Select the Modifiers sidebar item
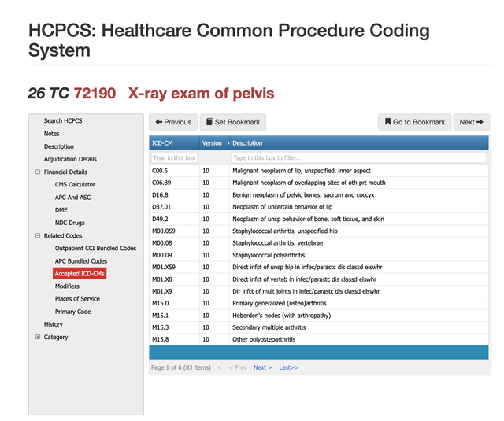The image size is (504, 421). pos(67,286)
